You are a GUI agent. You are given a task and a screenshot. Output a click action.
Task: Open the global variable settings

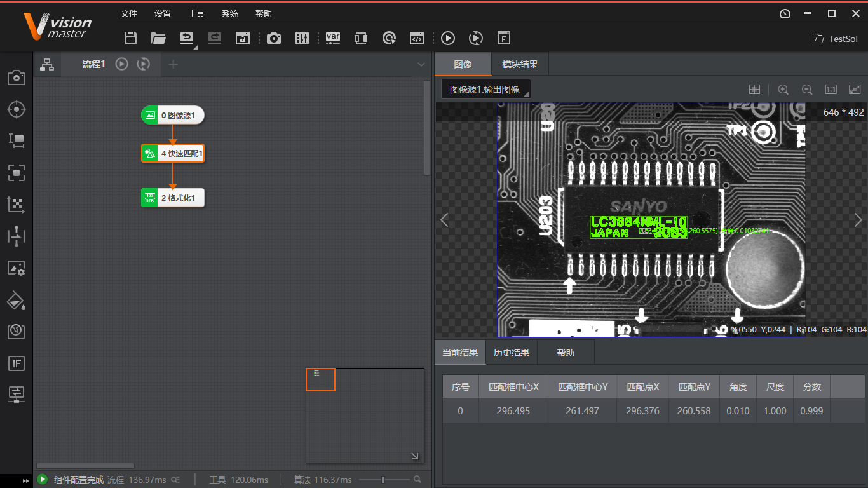coord(333,38)
